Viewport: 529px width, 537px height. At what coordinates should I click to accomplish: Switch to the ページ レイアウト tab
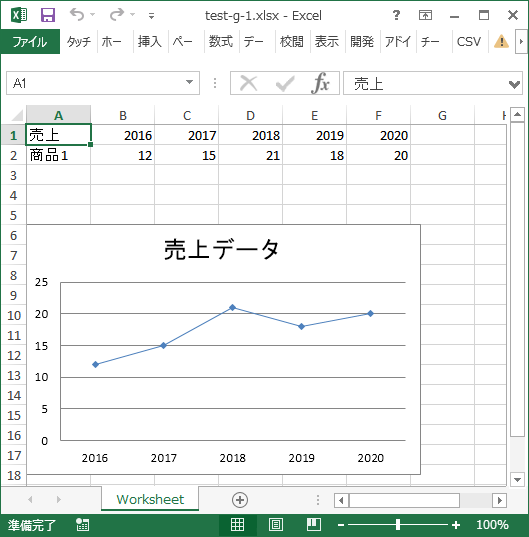(x=183, y=42)
